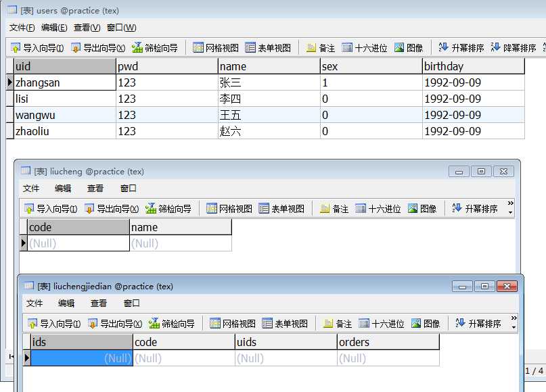Click Import Wizard icon in liucheng window
The height and width of the screenshot is (392, 546).
click(29, 209)
